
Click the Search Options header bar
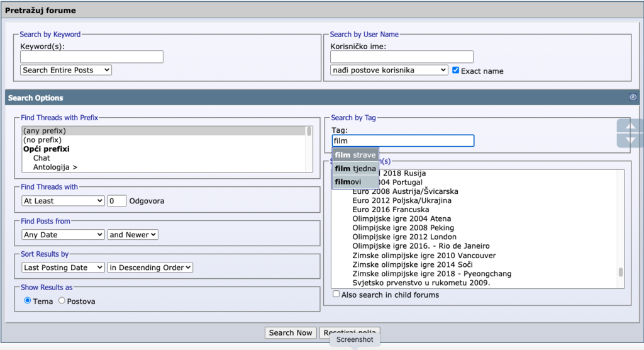tap(322, 98)
